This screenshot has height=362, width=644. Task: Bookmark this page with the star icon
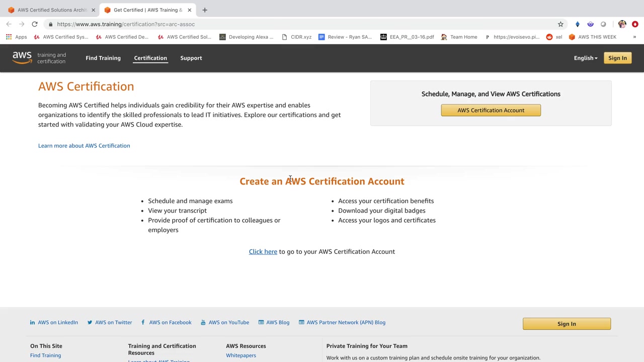(560, 24)
